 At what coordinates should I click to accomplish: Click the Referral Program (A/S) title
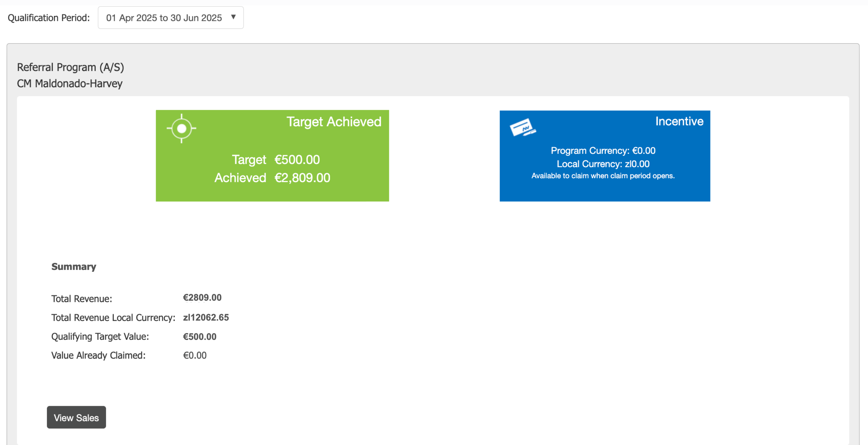point(71,67)
